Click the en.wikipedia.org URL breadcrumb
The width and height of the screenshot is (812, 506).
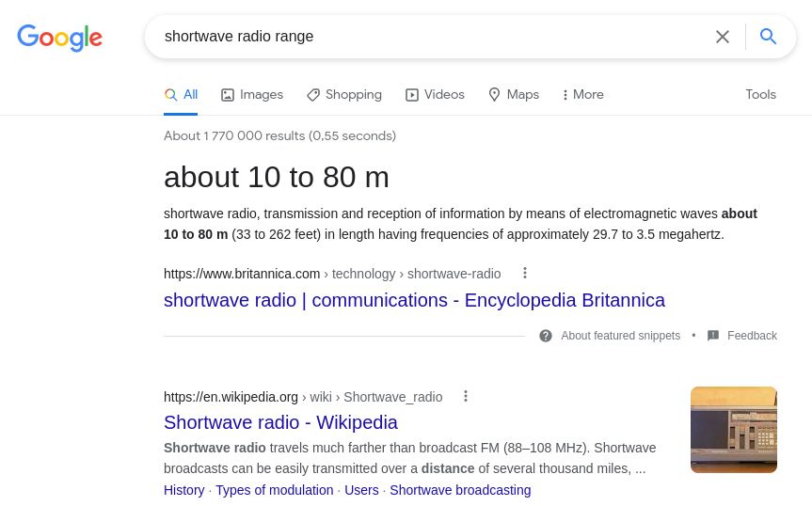click(303, 397)
